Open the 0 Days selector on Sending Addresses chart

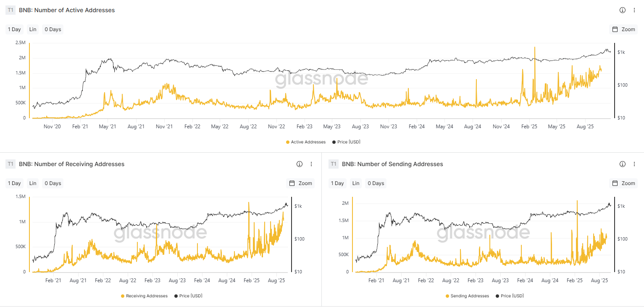pyautogui.click(x=376, y=183)
